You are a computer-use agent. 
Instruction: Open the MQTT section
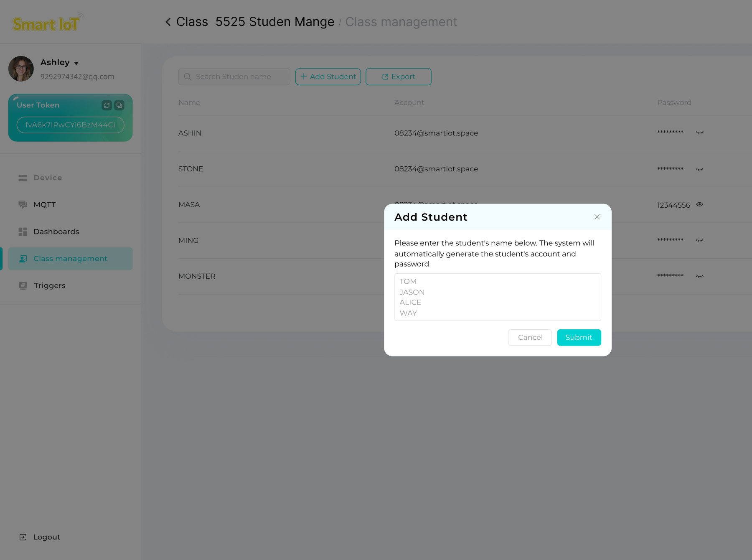(x=44, y=205)
